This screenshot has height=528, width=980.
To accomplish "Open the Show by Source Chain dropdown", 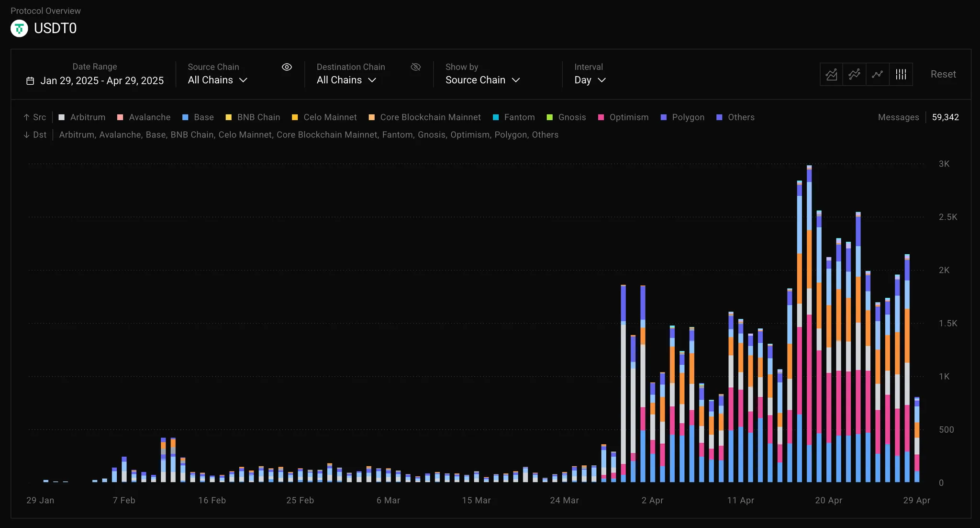I will 482,80.
